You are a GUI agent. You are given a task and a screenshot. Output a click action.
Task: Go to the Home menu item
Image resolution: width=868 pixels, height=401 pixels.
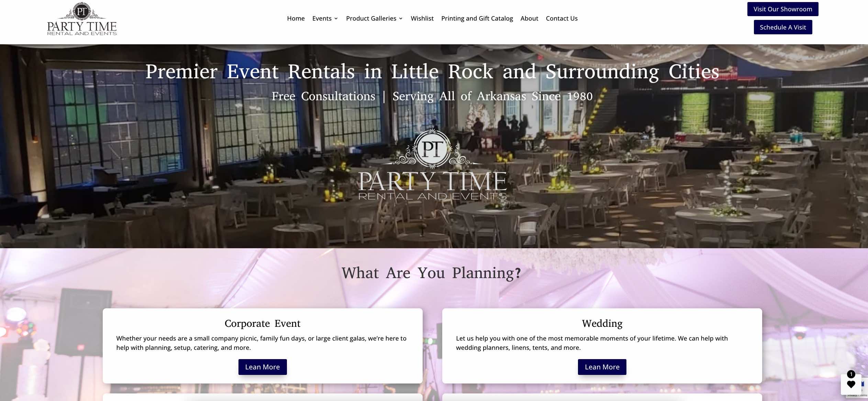tap(296, 19)
